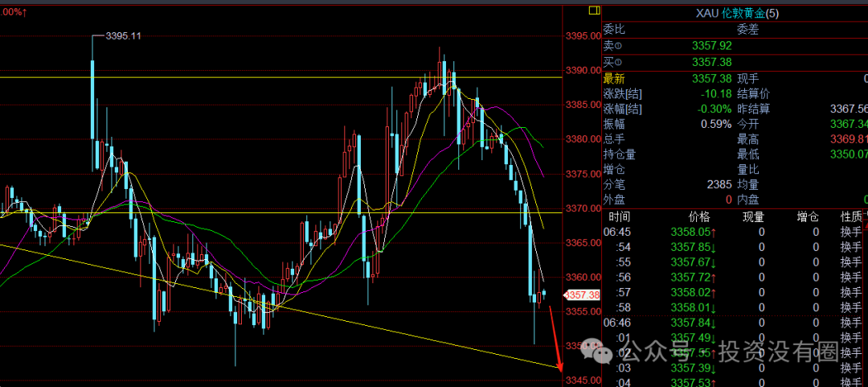
Task: Click the 3345.00 price axis label
Action: (x=583, y=381)
